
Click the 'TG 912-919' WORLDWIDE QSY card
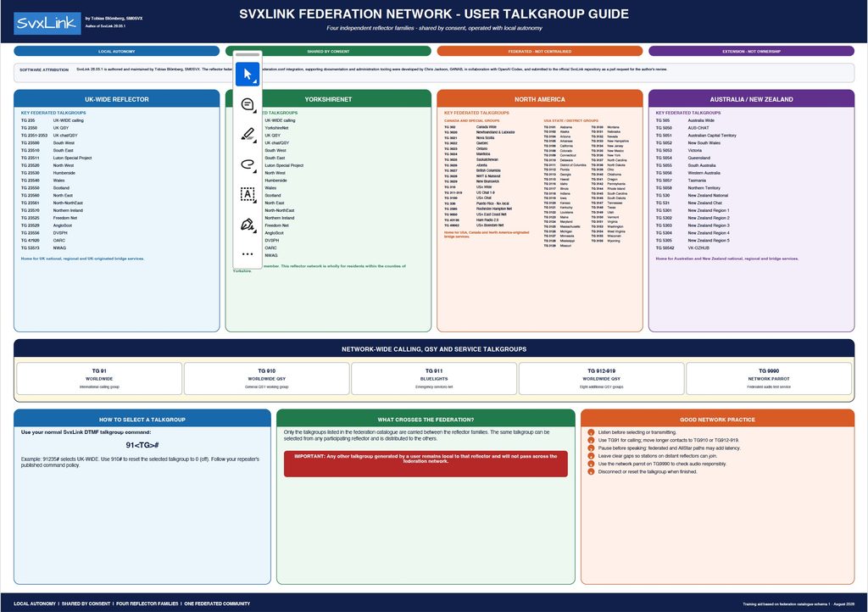tap(601, 379)
